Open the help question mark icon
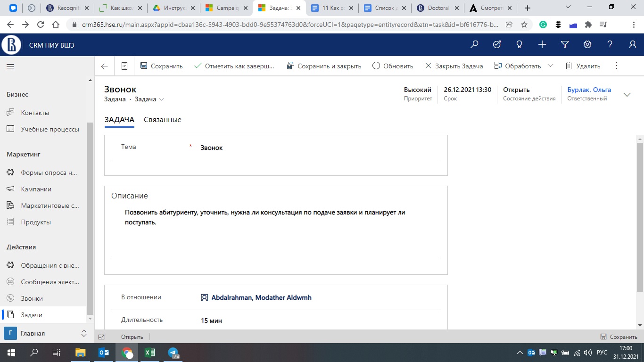 pos(610,45)
